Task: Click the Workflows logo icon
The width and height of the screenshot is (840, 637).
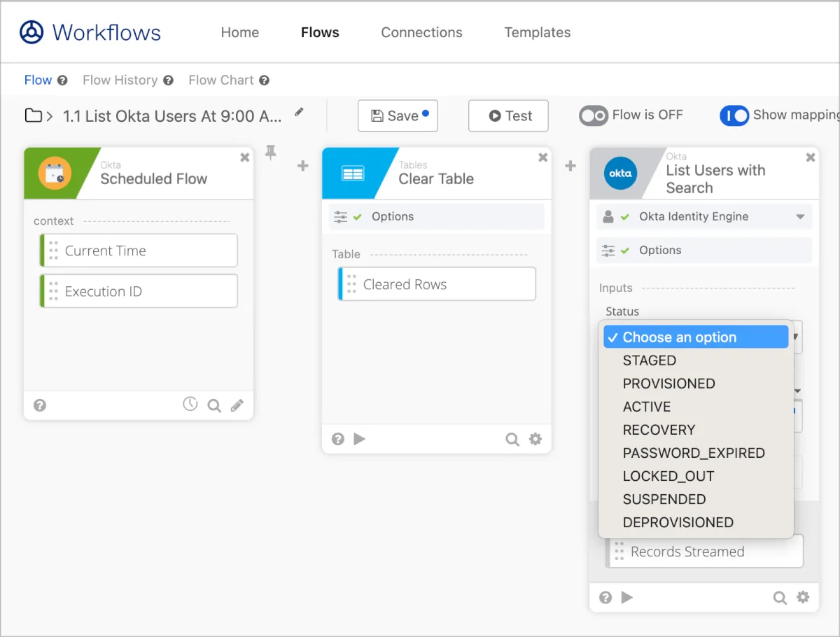Action: (x=31, y=32)
